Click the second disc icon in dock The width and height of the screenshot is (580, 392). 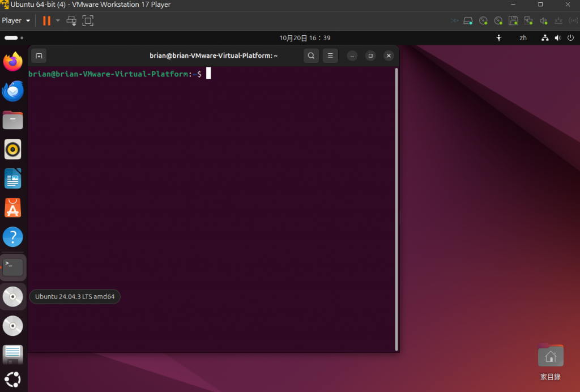click(13, 326)
